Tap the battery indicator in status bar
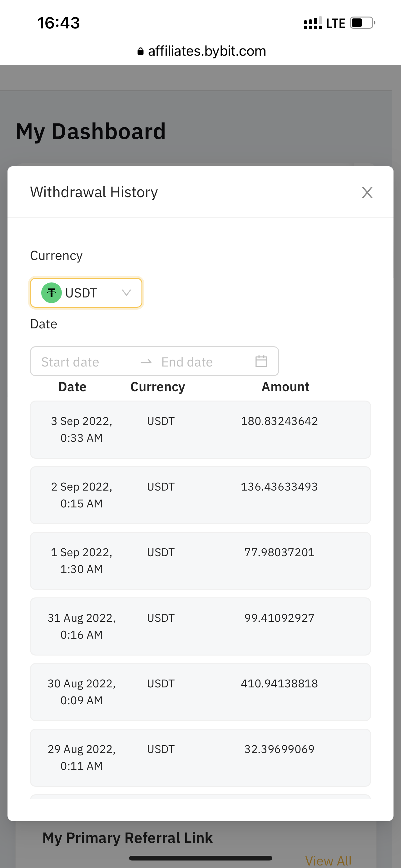Viewport: 401px width, 868px height. click(x=362, y=23)
